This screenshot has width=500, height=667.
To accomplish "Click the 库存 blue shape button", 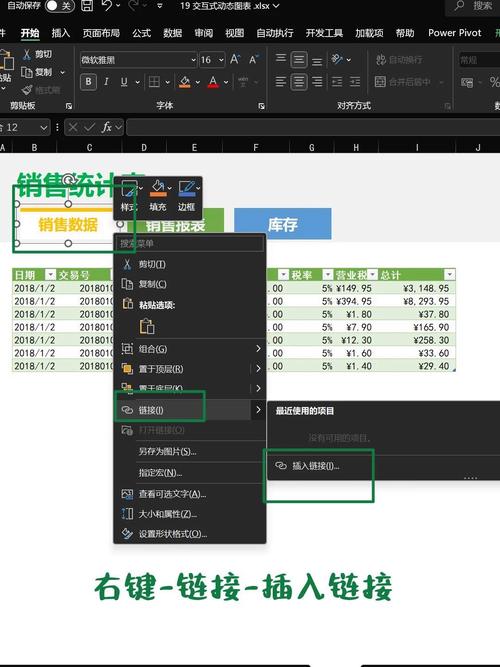I will click(283, 224).
